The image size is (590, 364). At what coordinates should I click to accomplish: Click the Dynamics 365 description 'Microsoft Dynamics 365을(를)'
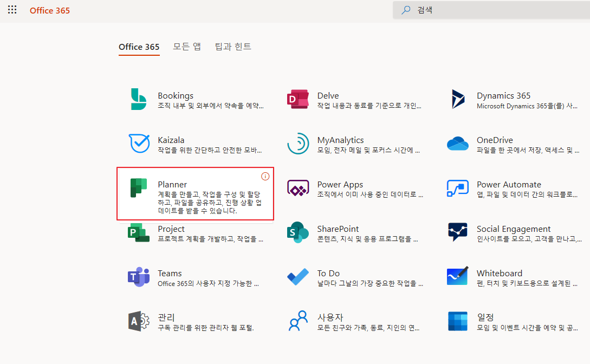527,106
